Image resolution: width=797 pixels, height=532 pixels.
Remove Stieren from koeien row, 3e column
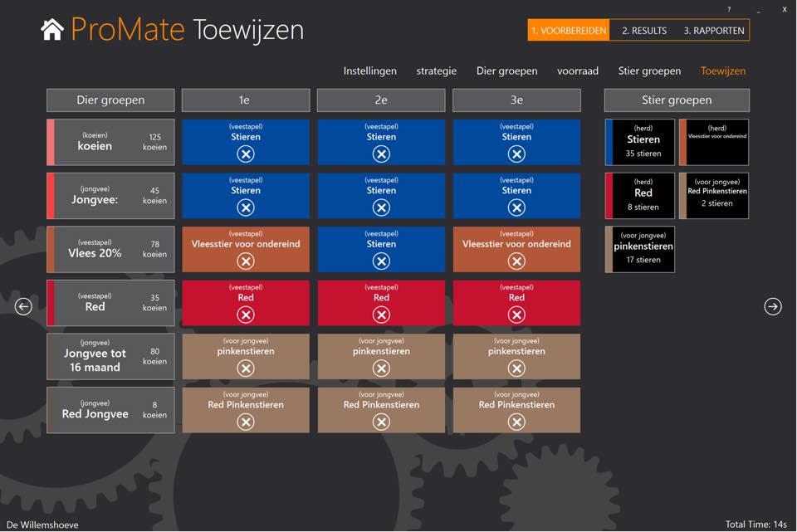[516, 154]
